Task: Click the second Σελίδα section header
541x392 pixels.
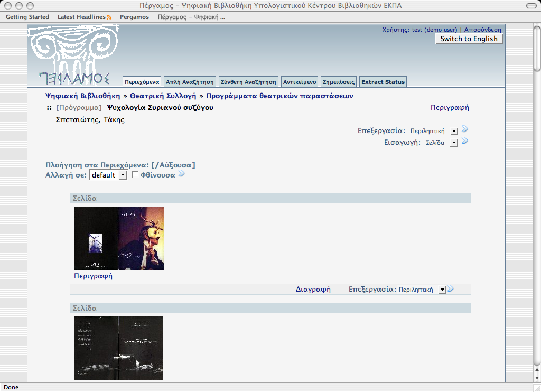Action: coord(270,308)
